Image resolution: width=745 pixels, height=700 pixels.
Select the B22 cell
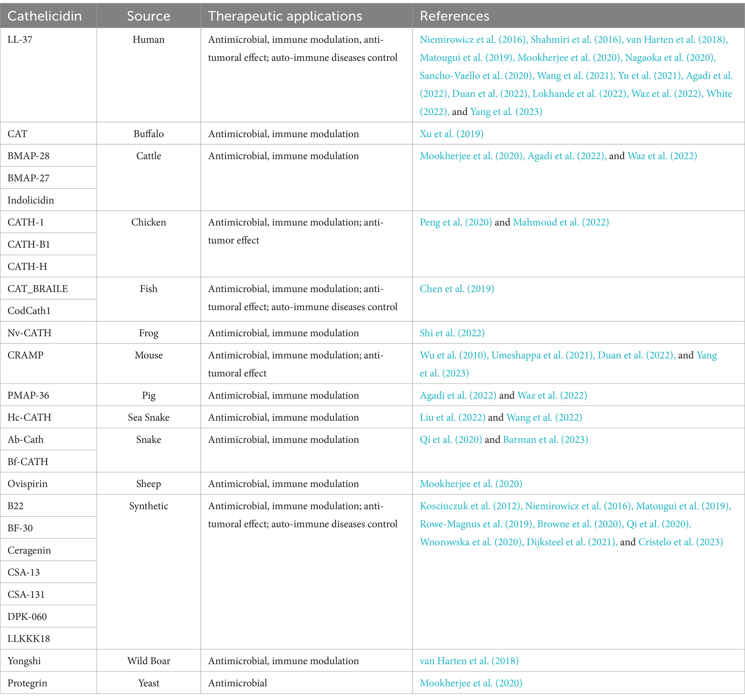(48, 505)
